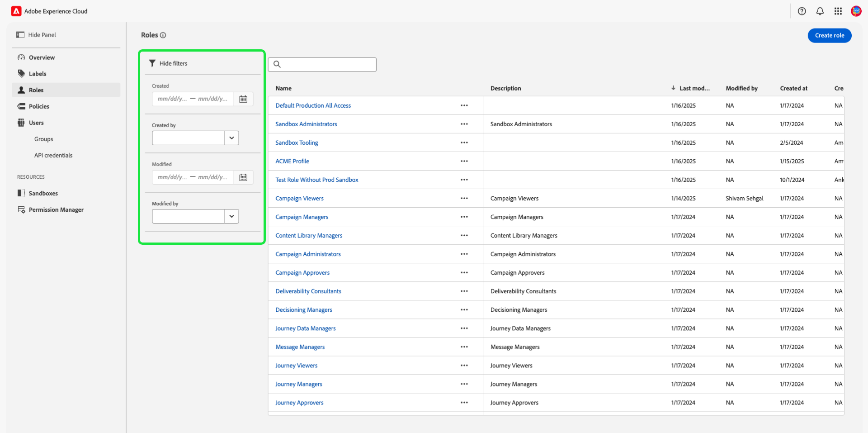
Task: Open more actions for Test Role Without Prod Sandbox
Action: point(464,180)
